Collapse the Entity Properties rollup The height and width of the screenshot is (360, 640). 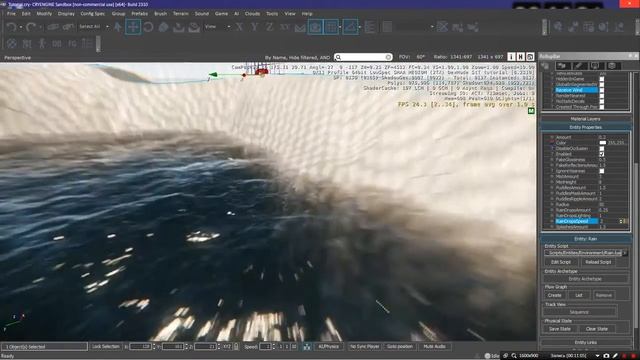pyautogui.click(x=585, y=127)
